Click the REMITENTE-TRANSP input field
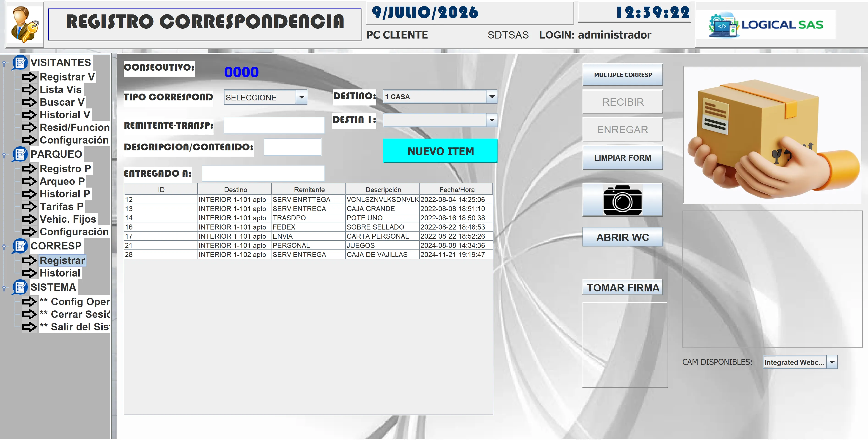Viewport: 868px width, 440px height. point(274,125)
